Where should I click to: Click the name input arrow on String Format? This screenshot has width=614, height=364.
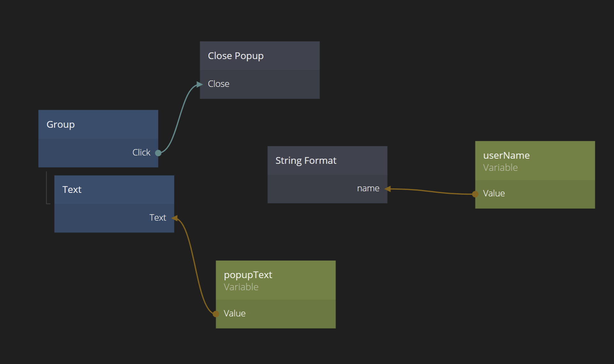click(388, 189)
